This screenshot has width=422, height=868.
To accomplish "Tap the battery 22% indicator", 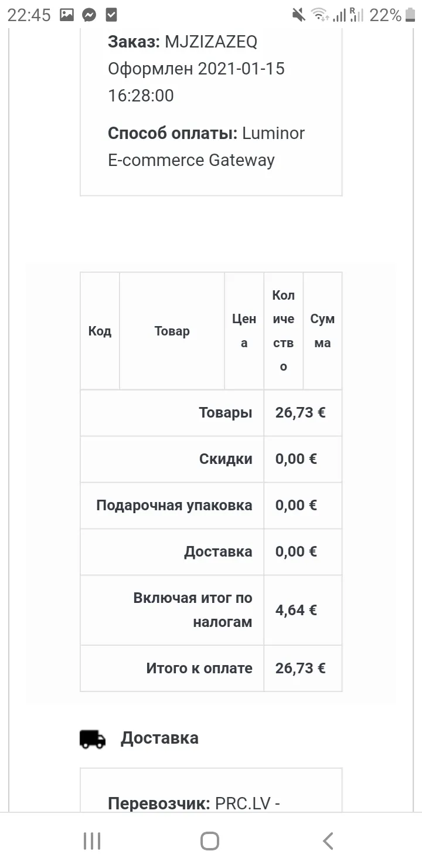I will 393,15.
